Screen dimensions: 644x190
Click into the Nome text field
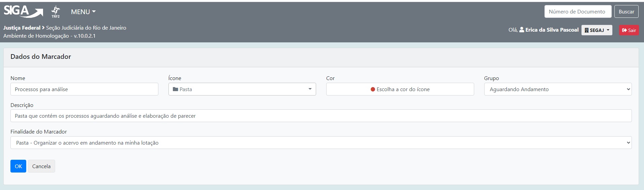(x=84, y=89)
